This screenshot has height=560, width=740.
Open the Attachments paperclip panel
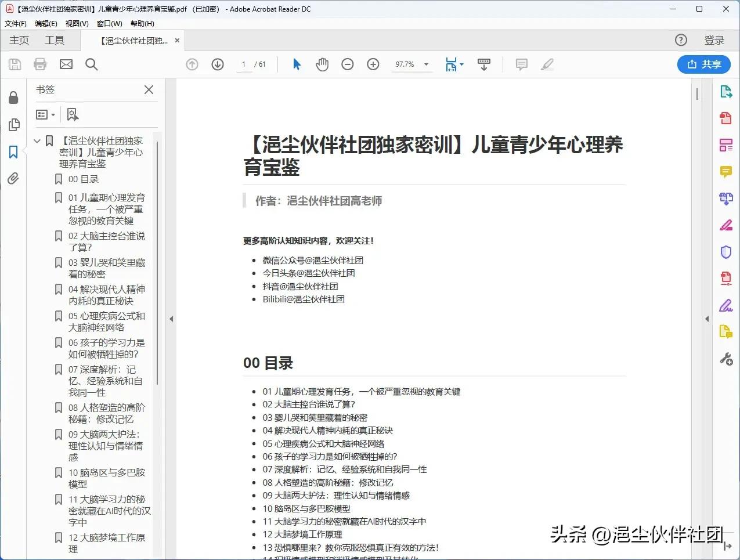click(x=13, y=178)
